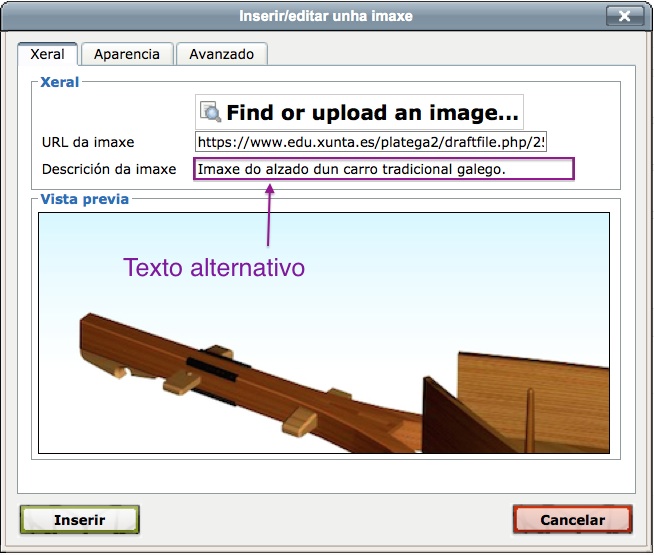Click the Cancelar button
Screen dimensions: 654x555
point(573,520)
